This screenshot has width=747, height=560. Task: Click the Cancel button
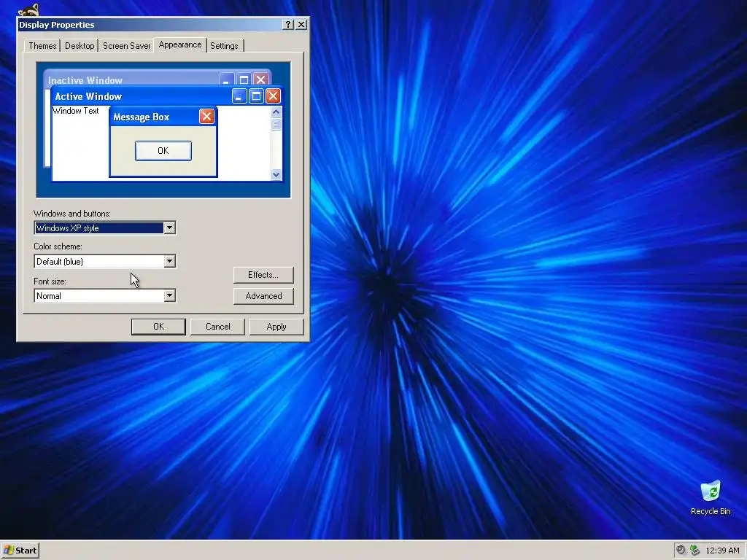click(217, 327)
